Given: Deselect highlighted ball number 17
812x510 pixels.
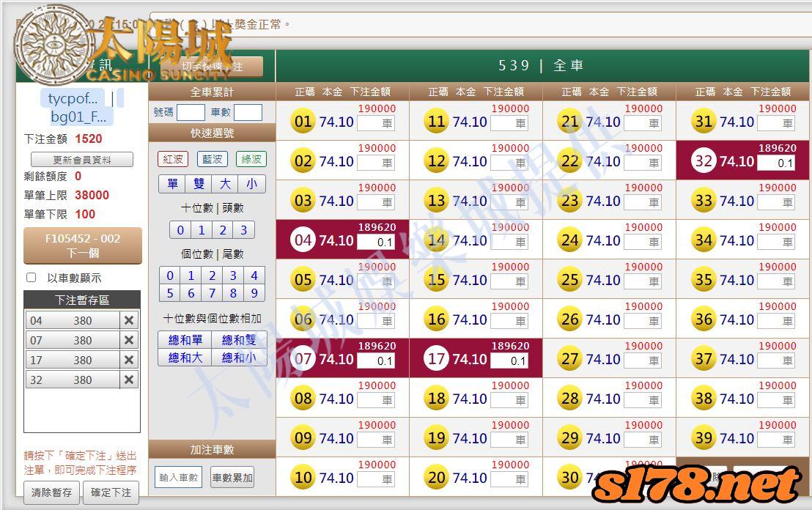Looking at the screenshot, I should 437,358.
